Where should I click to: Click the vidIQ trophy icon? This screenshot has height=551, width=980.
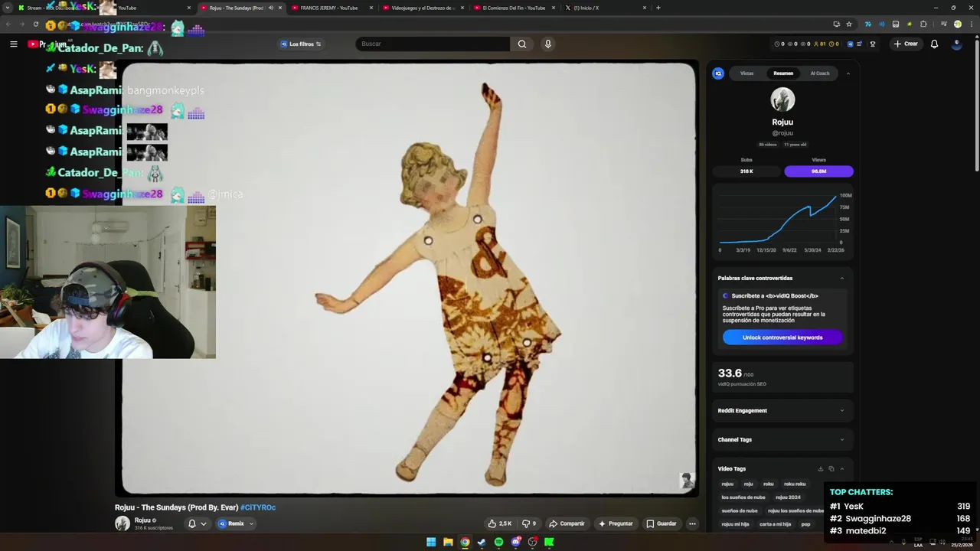tap(872, 44)
